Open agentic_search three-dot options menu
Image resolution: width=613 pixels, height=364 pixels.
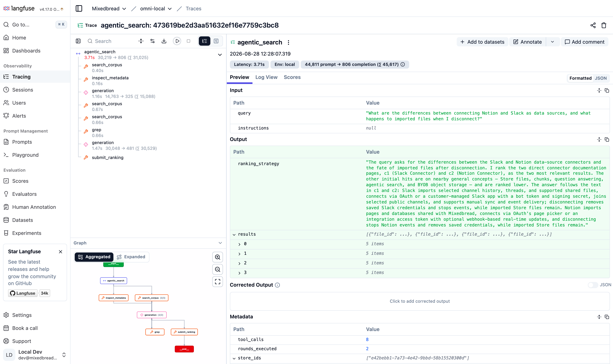(288, 42)
